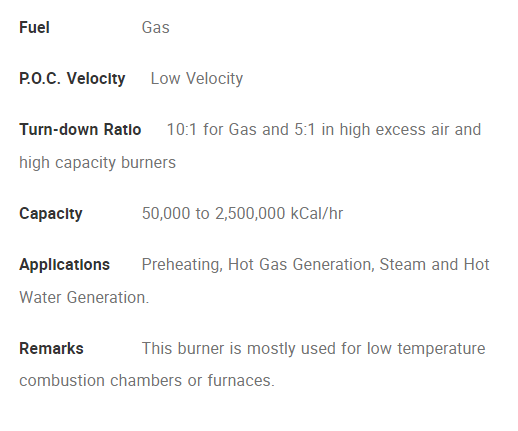Select the 50,000 to 2,500,000 kCal/hr value

point(242,213)
